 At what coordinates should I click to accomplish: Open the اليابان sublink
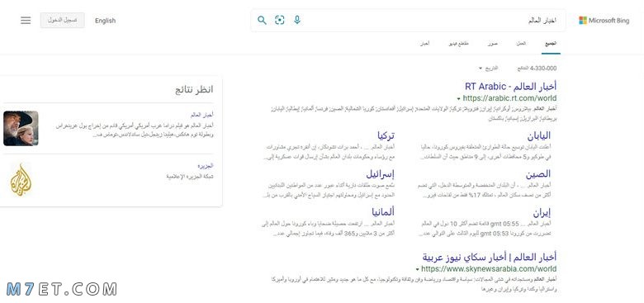[x=539, y=135]
